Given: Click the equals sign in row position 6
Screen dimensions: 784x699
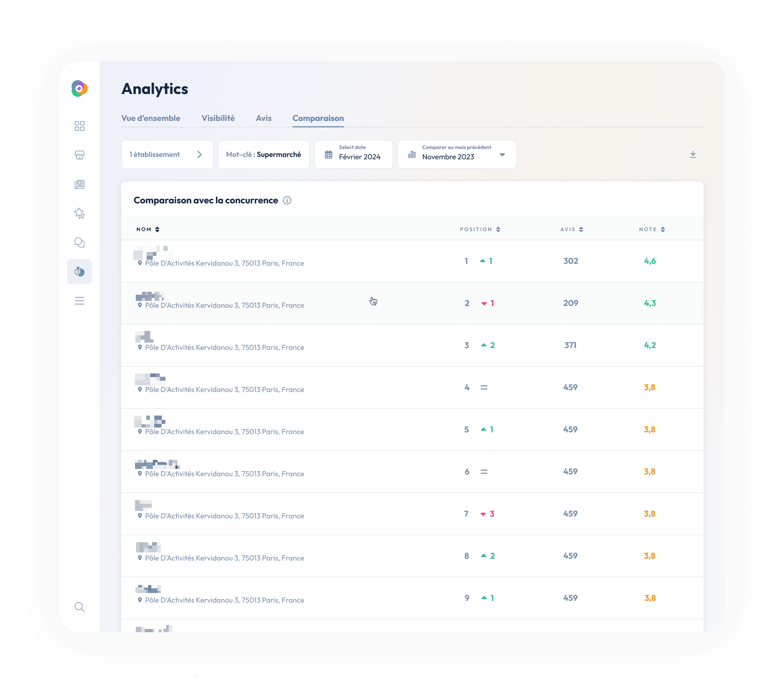Looking at the screenshot, I should point(484,472).
